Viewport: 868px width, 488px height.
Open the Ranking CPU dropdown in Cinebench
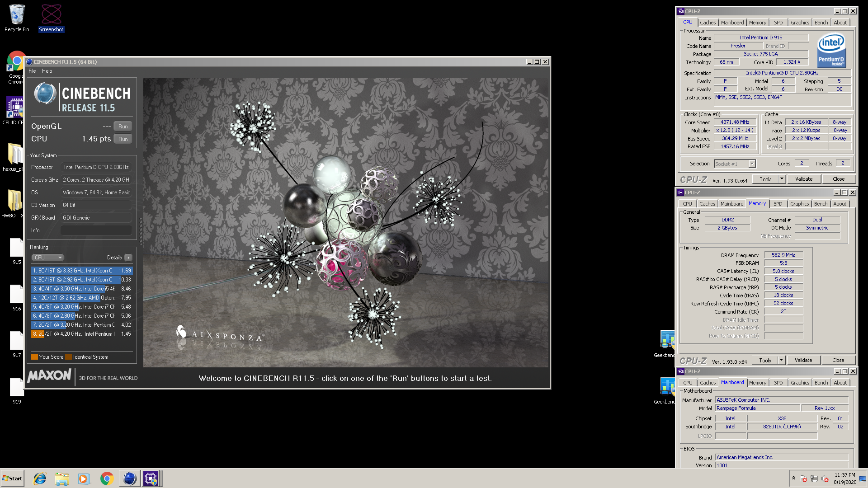[47, 258]
